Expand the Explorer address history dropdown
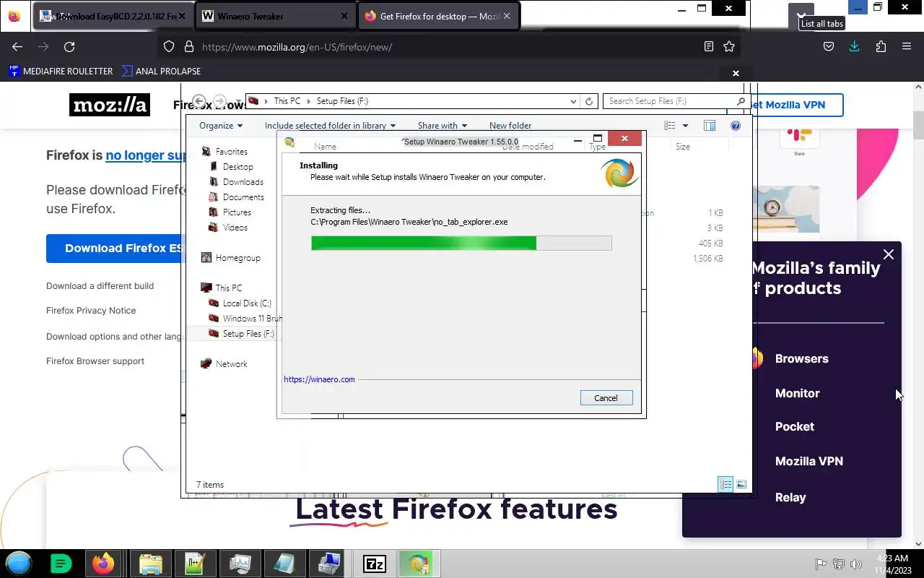The image size is (924, 578). (x=573, y=101)
